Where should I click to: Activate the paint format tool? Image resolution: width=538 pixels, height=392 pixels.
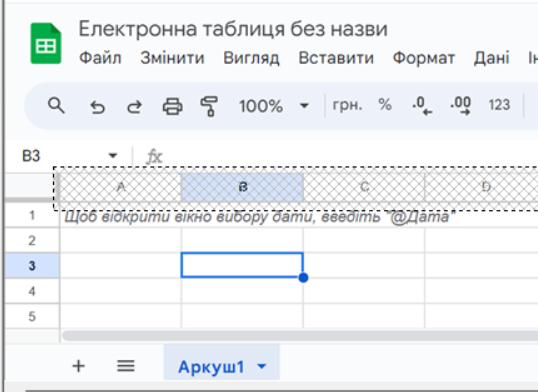209,106
